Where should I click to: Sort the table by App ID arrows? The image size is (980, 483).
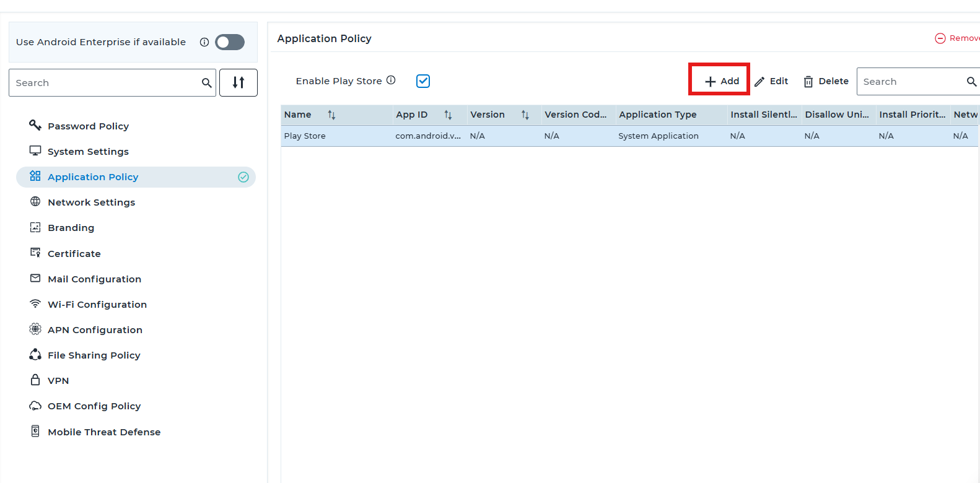[x=448, y=115]
